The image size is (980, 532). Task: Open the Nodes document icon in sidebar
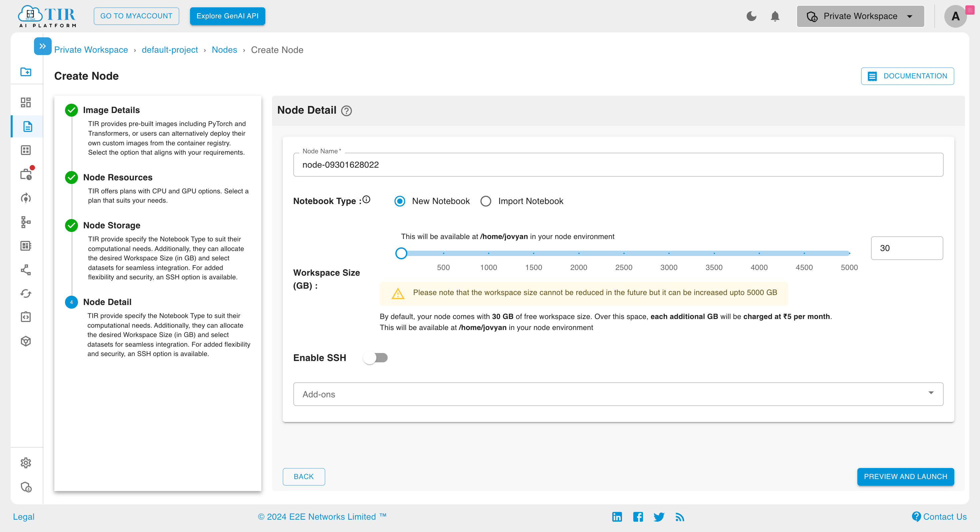tap(27, 126)
